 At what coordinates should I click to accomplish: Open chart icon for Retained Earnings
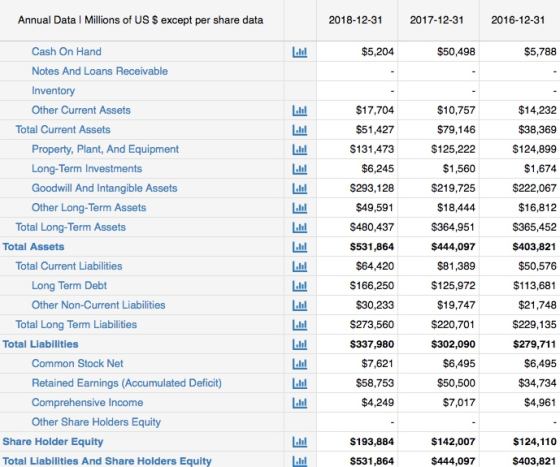(x=299, y=383)
